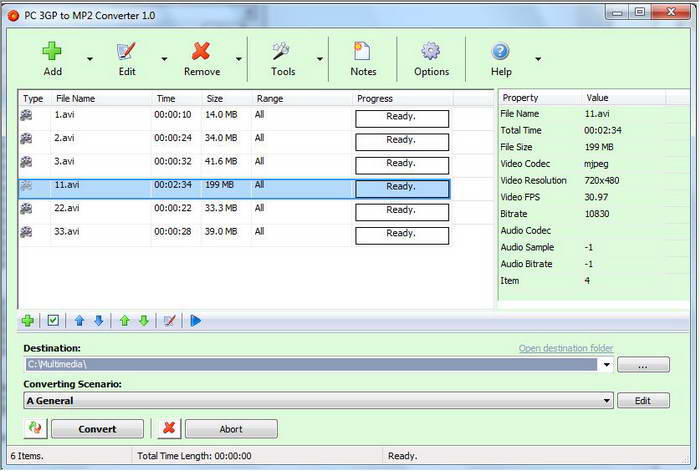Click inside the C:\Multimedia\ destination field
Image resolution: width=700 pixels, height=471 pixels.
click(x=311, y=365)
